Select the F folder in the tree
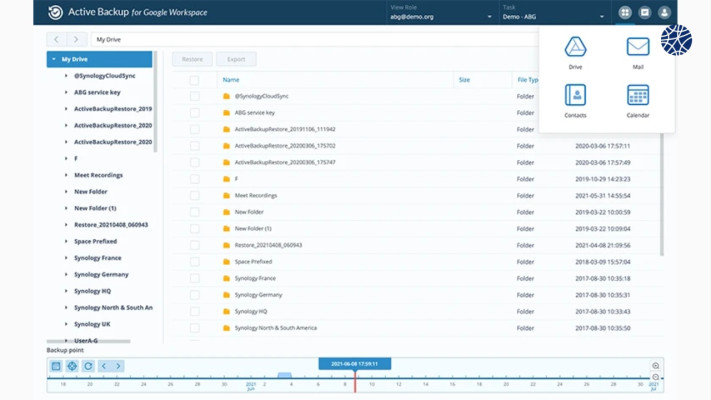 click(x=76, y=159)
